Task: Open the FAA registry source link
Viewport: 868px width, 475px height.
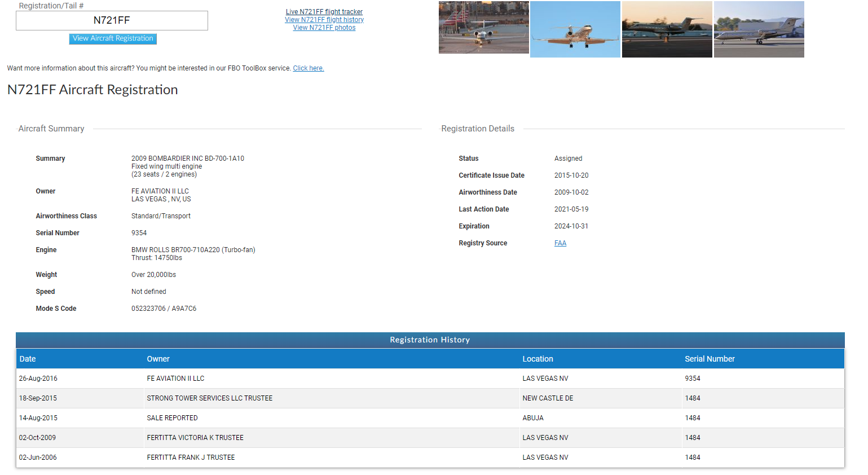Action: (x=560, y=243)
